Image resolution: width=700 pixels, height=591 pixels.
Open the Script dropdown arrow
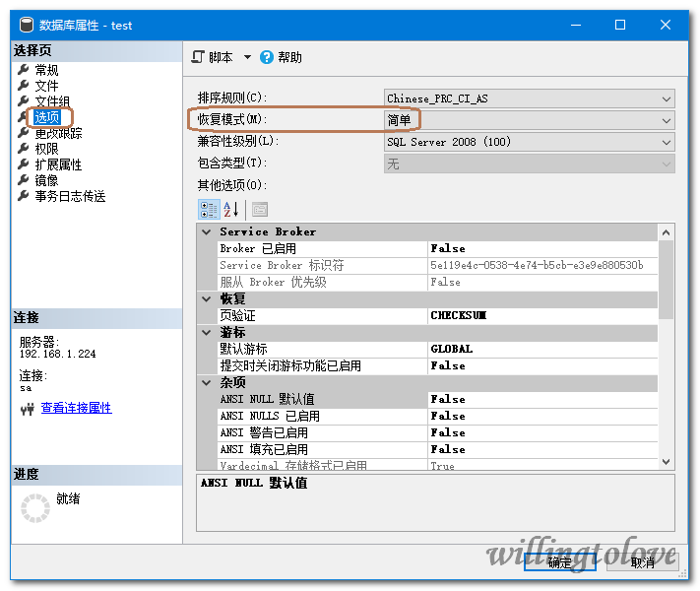(x=248, y=58)
